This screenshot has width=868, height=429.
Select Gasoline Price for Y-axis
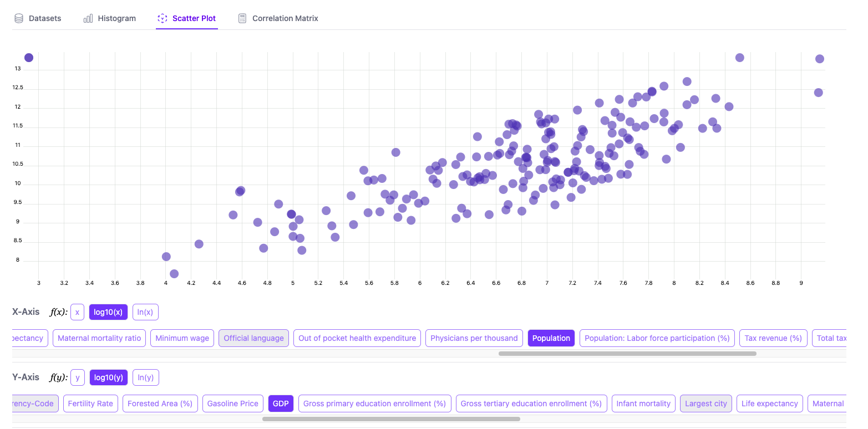pyautogui.click(x=233, y=404)
